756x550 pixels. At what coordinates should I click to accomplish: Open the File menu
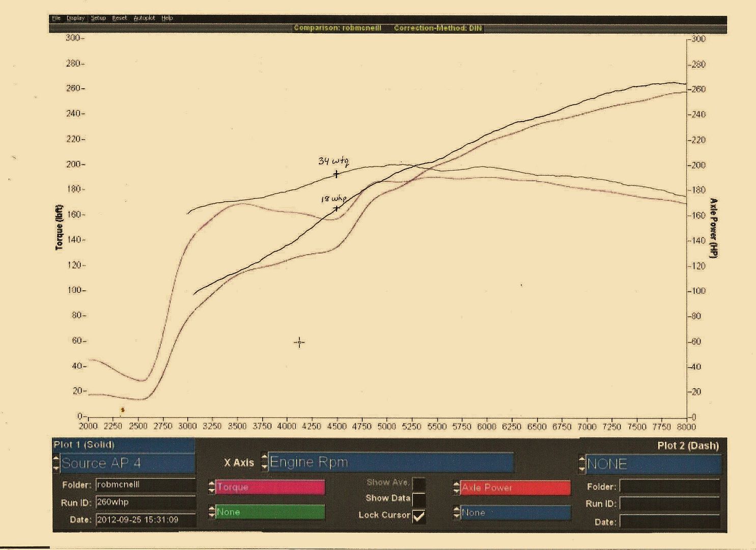click(56, 18)
